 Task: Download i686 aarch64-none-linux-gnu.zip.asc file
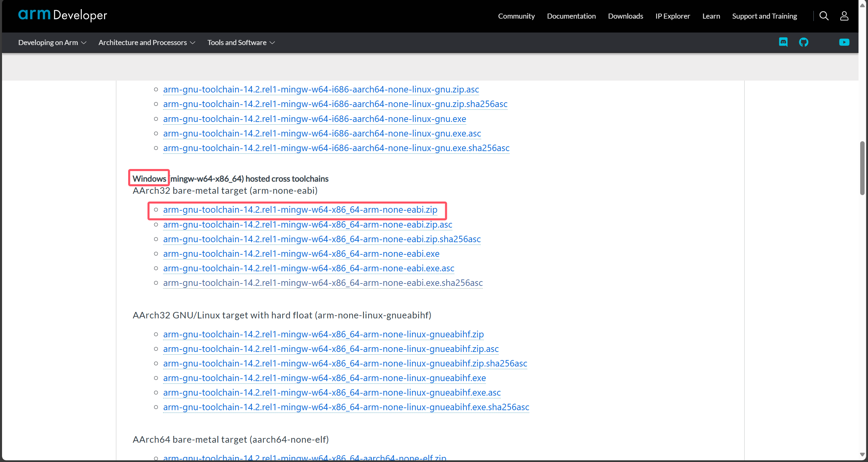coord(321,89)
